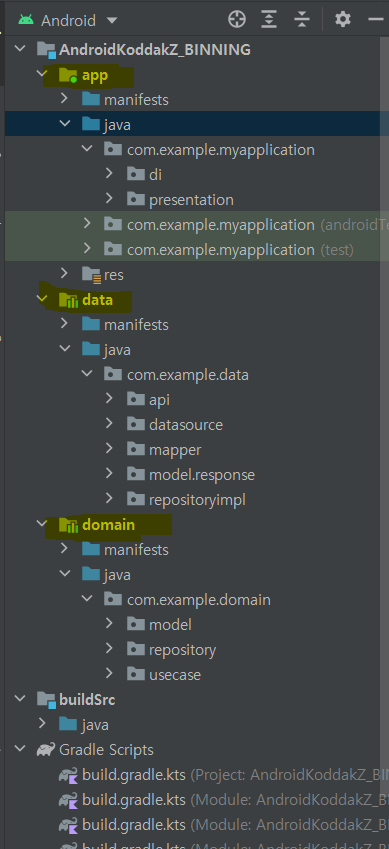Expand the datasource package
The image size is (389, 849).
109,424
